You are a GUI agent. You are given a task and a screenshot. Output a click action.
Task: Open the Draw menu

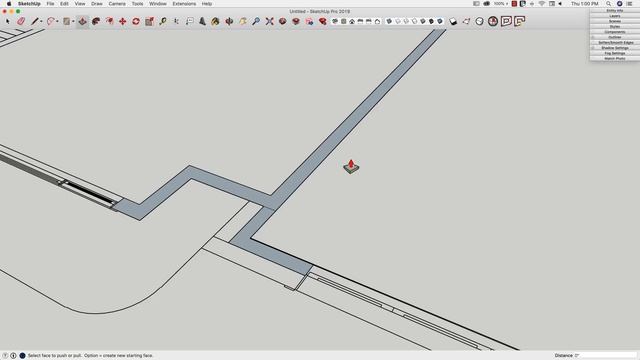coord(97,4)
